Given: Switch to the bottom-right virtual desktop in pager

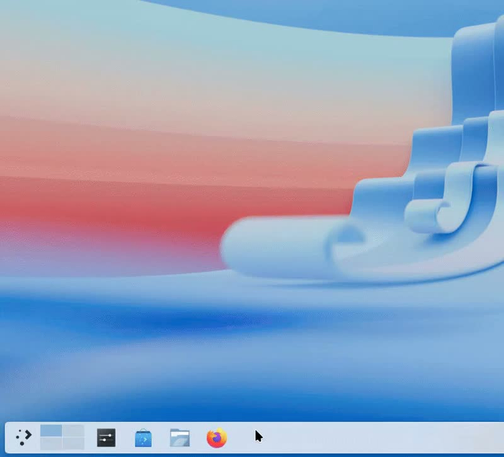Looking at the screenshot, I should pyautogui.click(x=73, y=443).
